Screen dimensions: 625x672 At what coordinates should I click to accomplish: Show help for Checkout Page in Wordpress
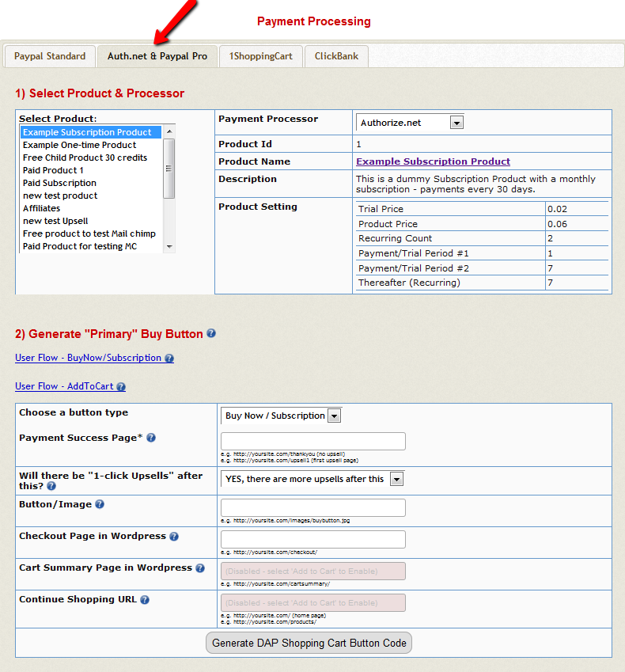click(174, 537)
